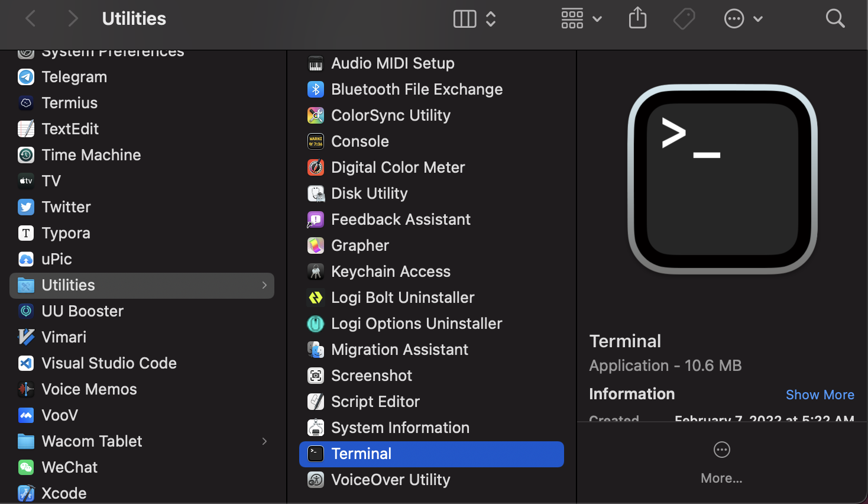868x504 pixels.
Task: Select the Digital Color Meter icon
Action: point(316,167)
